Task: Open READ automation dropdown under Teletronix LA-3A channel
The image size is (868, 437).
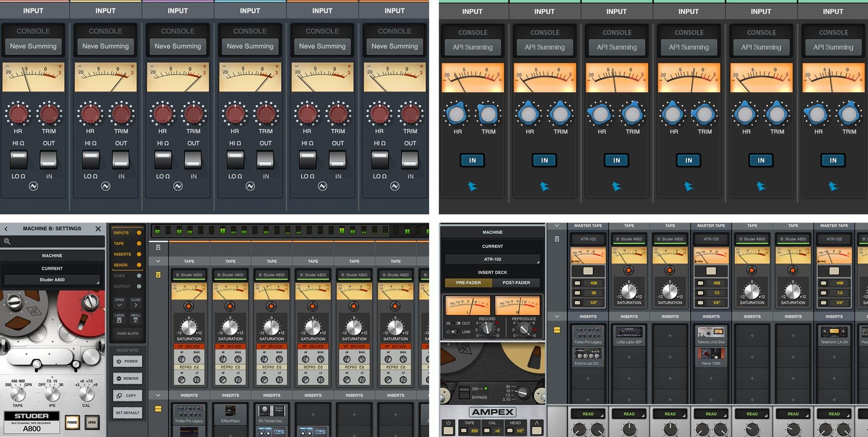Action: [834, 414]
